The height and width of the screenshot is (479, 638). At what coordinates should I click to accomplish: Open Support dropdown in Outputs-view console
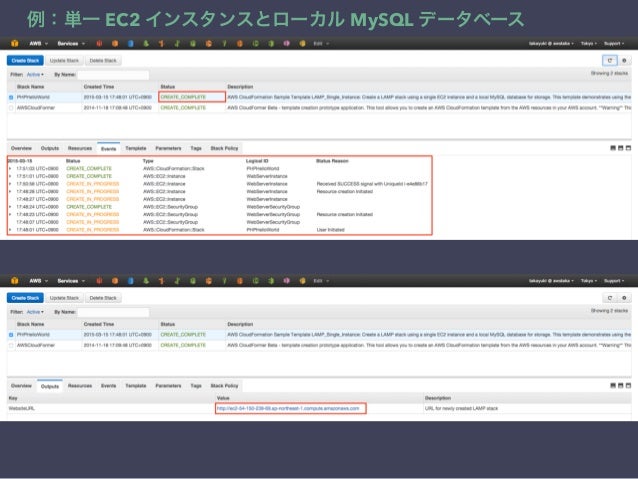point(614,281)
